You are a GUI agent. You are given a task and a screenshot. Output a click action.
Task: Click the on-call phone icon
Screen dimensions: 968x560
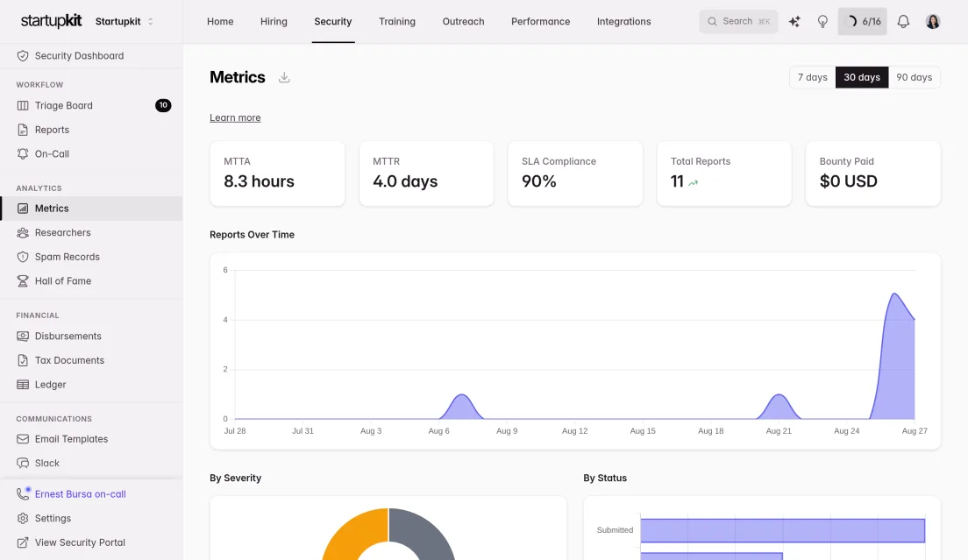pyautogui.click(x=23, y=493)
